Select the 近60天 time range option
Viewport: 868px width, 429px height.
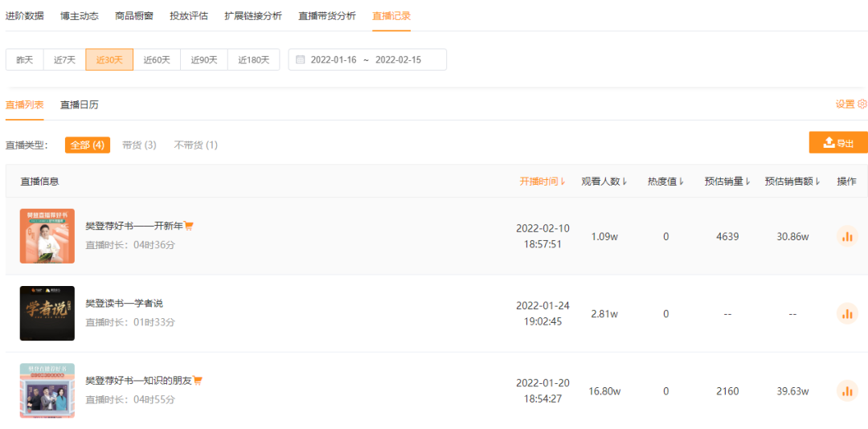[157, 59]
